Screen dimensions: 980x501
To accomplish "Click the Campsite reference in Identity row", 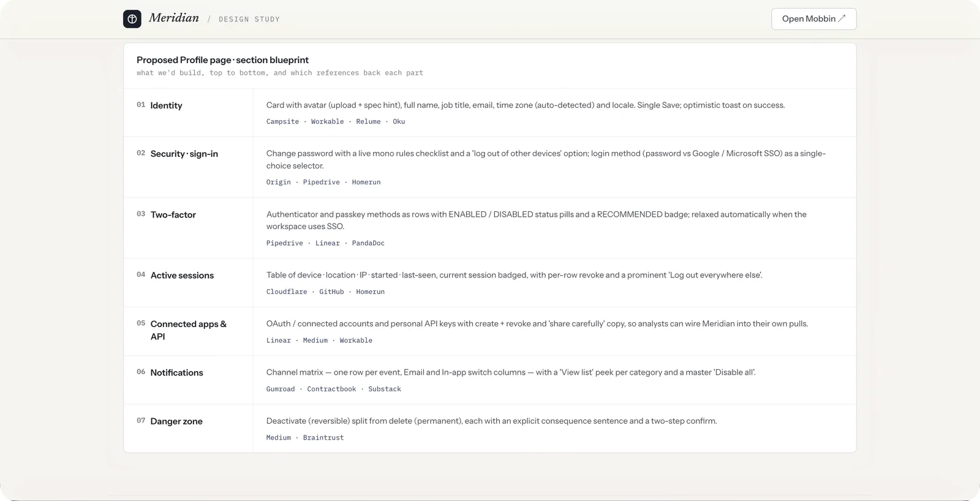I will click(x=283, y=122).
